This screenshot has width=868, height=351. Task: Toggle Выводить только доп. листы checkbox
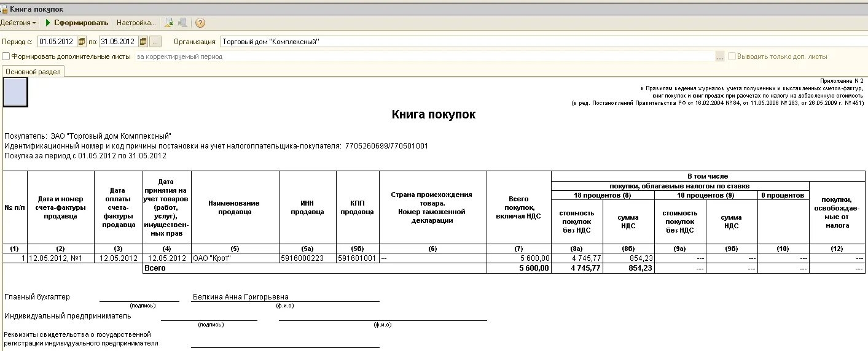coord(732,56)
